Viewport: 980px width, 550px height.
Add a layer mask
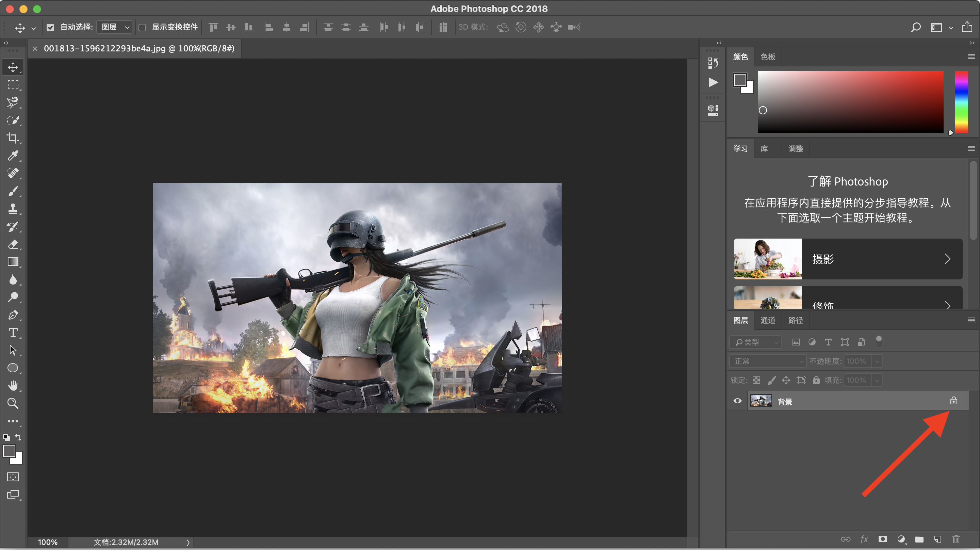883,539
